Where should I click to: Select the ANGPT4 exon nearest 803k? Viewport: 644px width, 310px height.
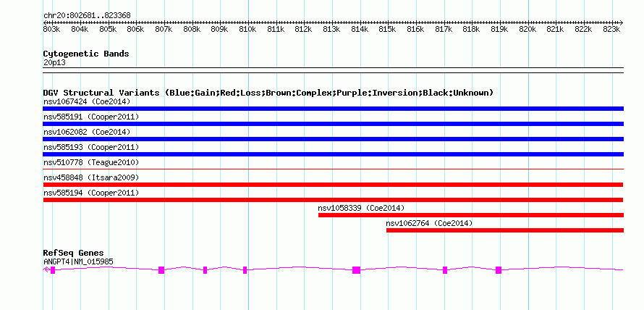53,269
